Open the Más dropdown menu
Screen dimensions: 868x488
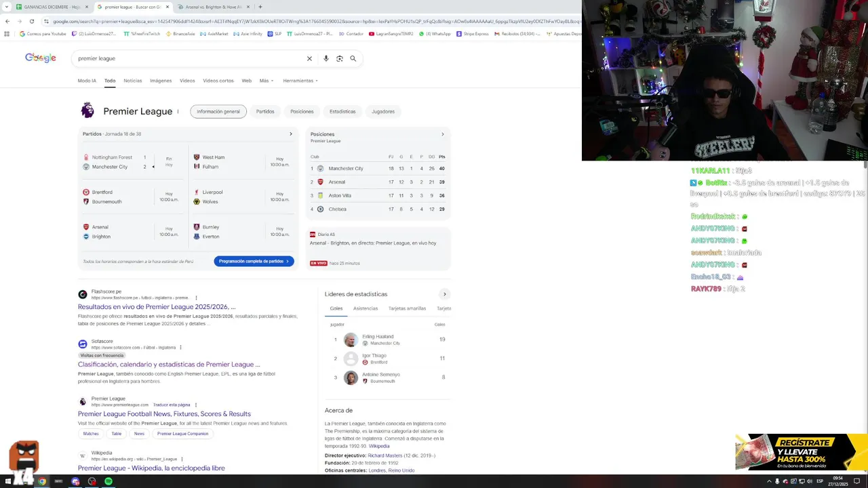coord(267,81)
